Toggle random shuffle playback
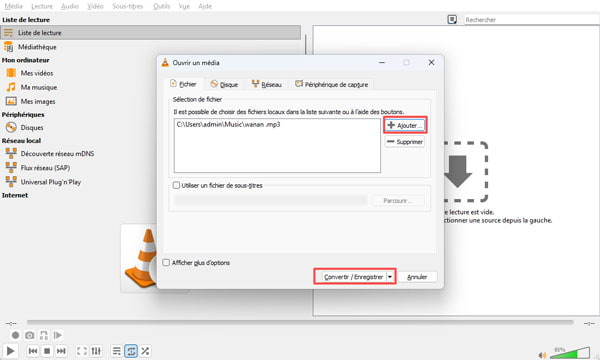Viewport: 600px width, 360px height. [145, 351]
